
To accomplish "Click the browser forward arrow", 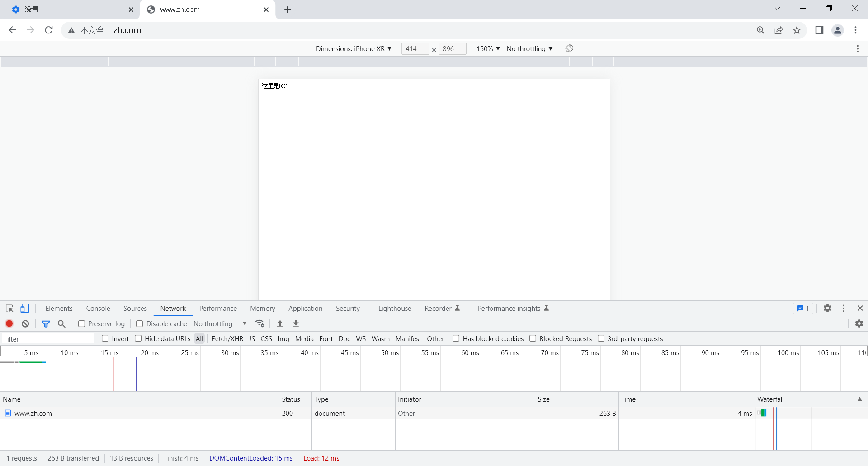I will tap(30, 30).
